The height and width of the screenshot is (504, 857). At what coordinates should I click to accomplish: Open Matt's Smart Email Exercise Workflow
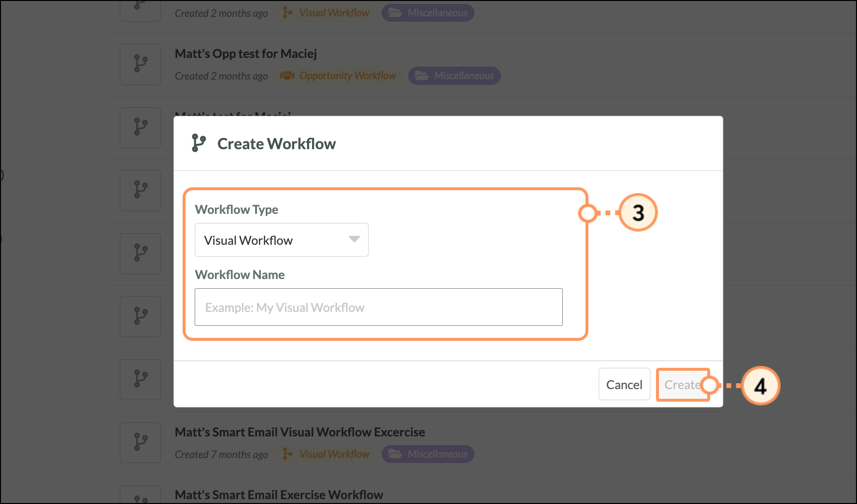(279, 495)
